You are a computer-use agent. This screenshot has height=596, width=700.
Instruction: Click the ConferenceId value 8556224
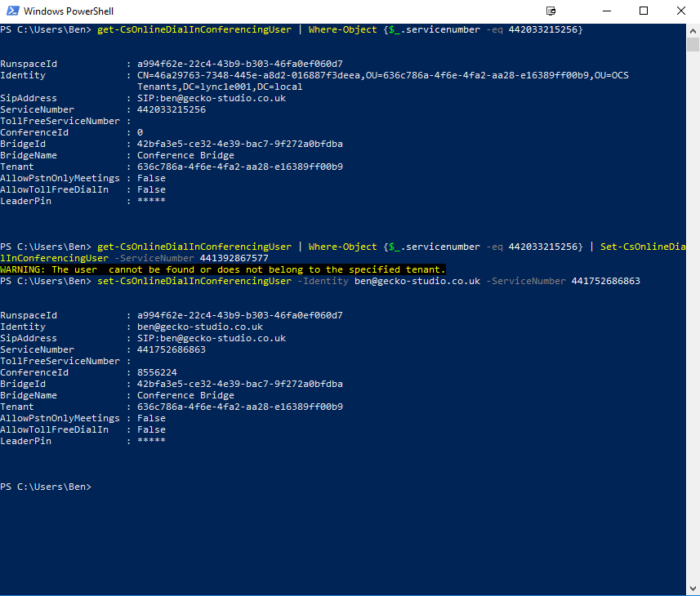point(157,372)
